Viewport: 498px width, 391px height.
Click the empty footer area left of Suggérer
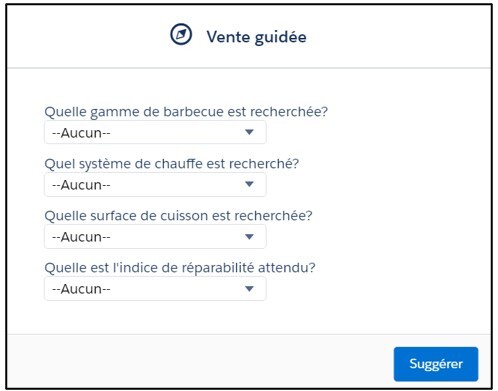pos(200,362)
